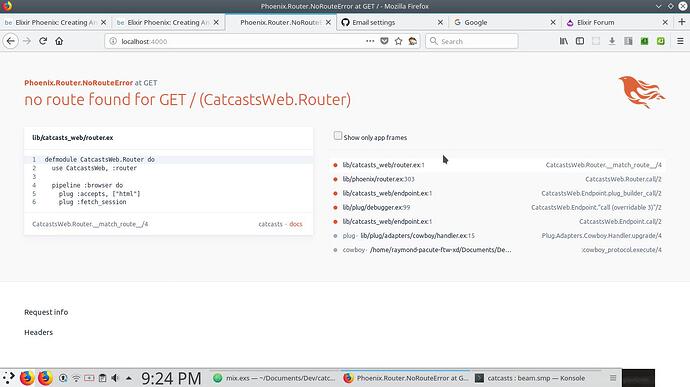The image size is (690, 387).
Task: Toggle the sidebar view icon
Action: coord(580,41)
